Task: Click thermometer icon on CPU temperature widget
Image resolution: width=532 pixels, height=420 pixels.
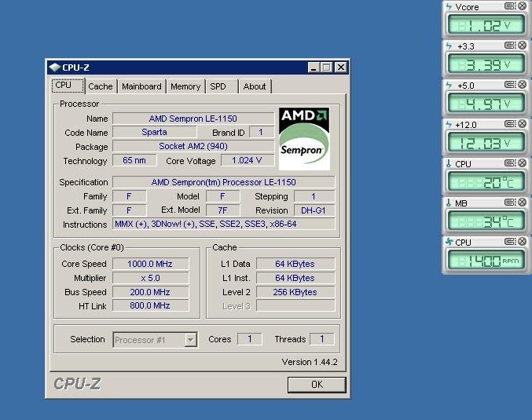Action: coord(449,164)
